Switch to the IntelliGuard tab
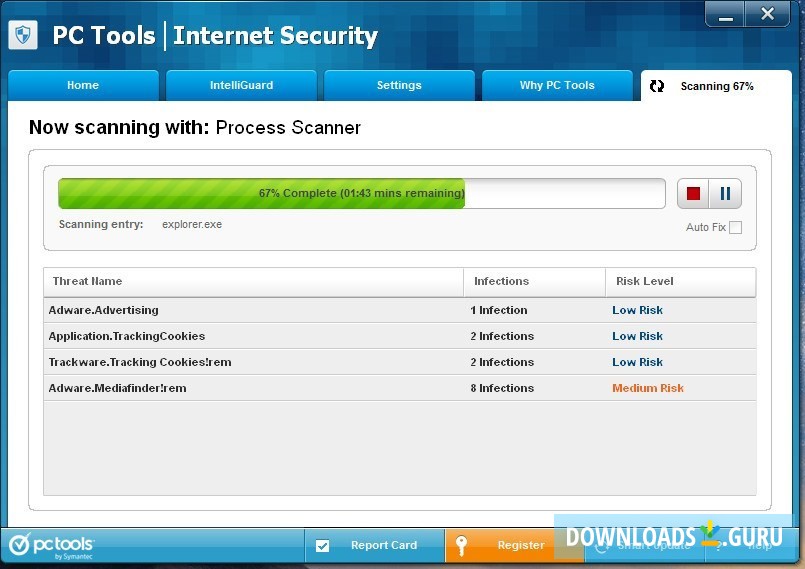Viewport: 805px width, 569px height. coord(241,85)
